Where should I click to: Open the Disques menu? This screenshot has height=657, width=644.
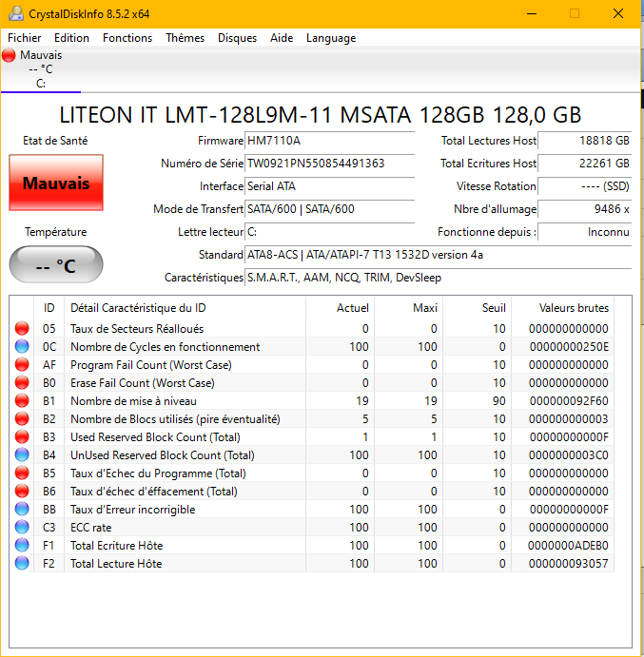(237, 38)
